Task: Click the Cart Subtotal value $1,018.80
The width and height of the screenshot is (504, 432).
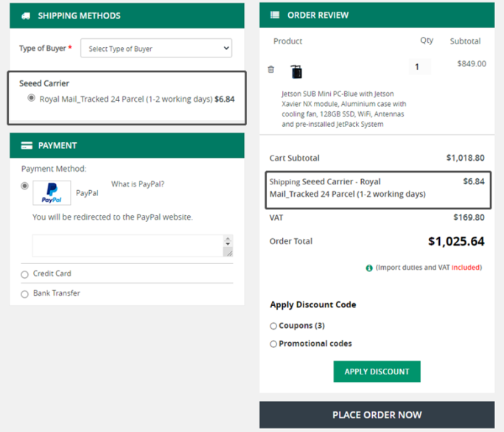Action: click(466, 158)
